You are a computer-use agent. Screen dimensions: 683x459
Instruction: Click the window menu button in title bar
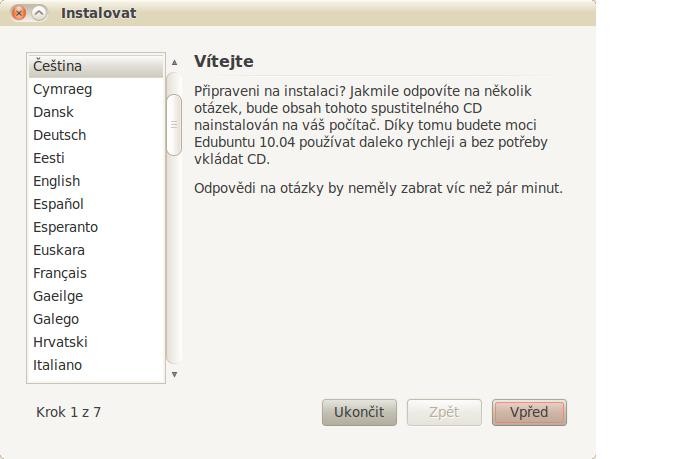pos(39,13)
